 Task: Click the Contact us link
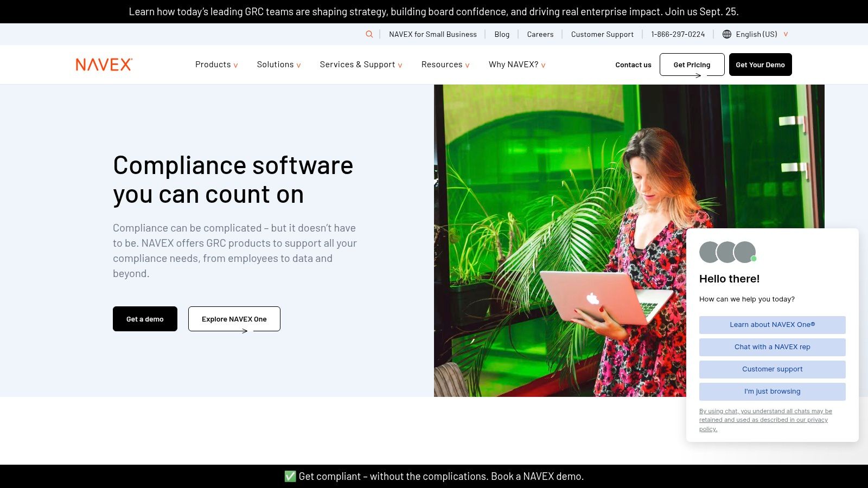pos(633,65)
